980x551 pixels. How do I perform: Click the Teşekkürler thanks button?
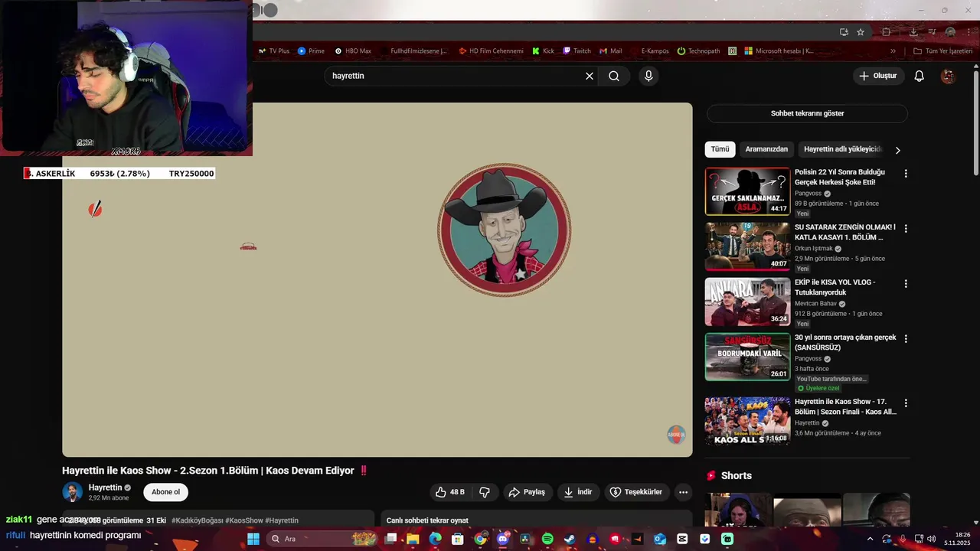coord(637,492)
